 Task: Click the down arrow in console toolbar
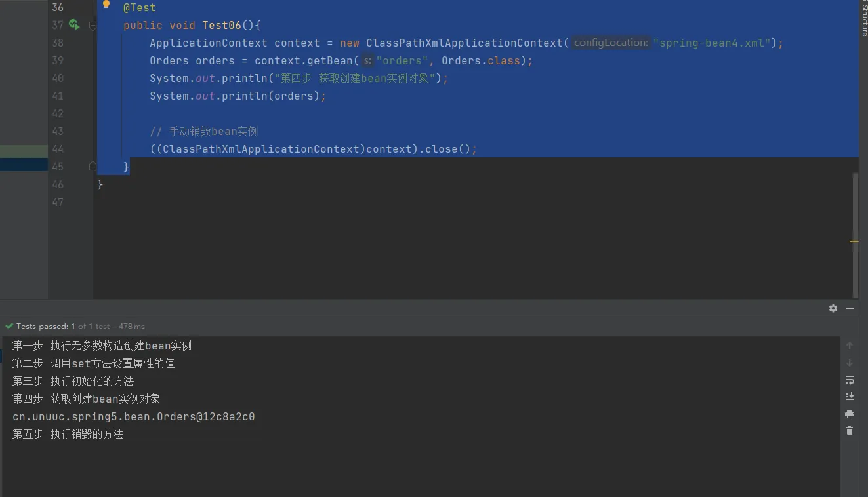tap(850, 363)
